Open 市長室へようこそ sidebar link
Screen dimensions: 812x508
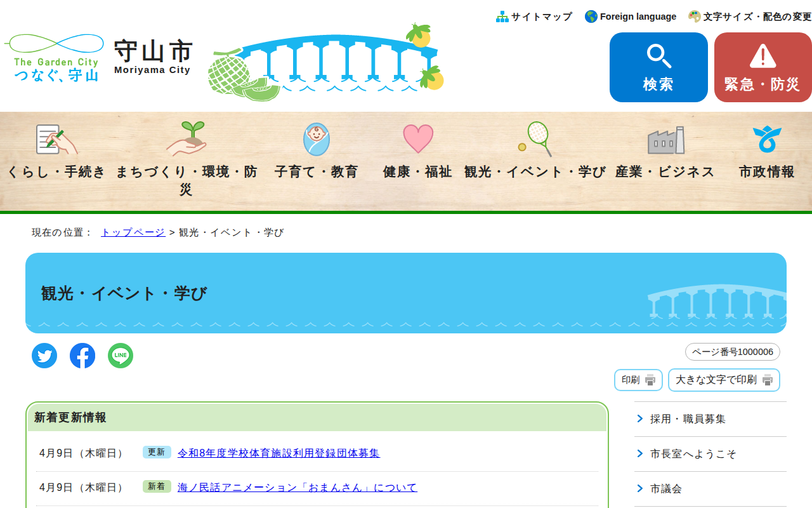[693, 454]
